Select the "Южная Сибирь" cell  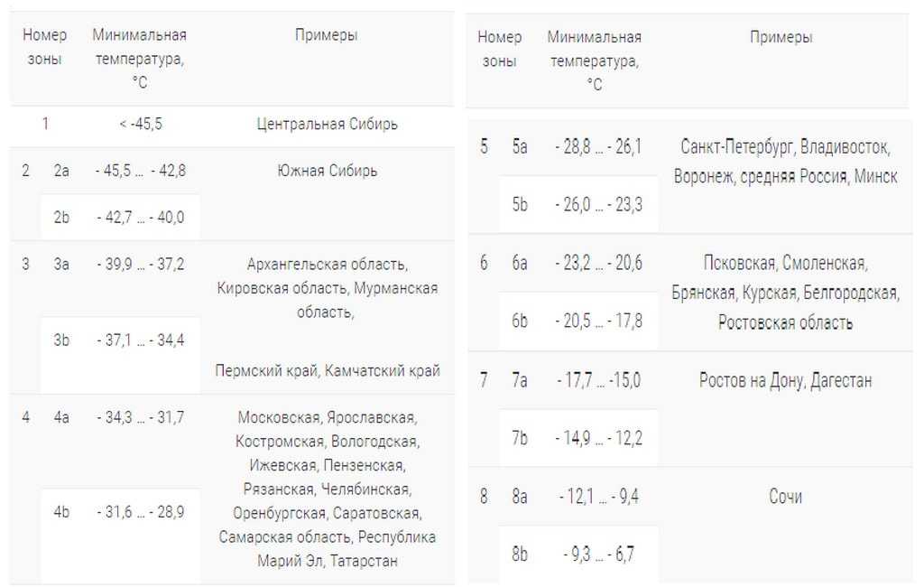(x=327, y=171)
